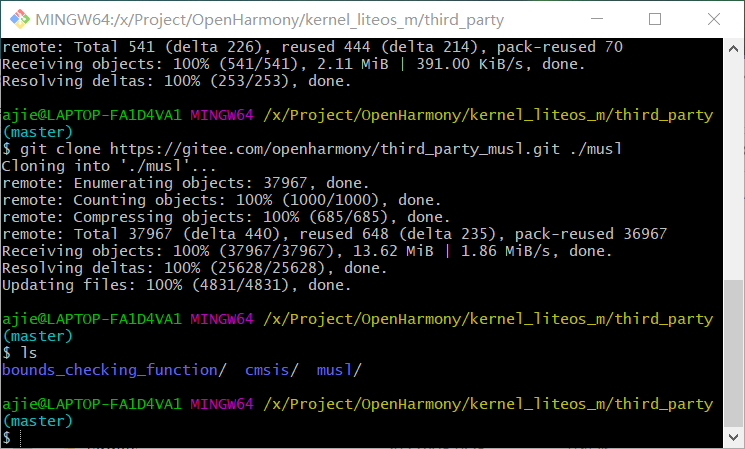Click 'Updating files: 100% (4831/4831)' line
This screenshot has height=449, width=745.
click(x=176, y=285)
